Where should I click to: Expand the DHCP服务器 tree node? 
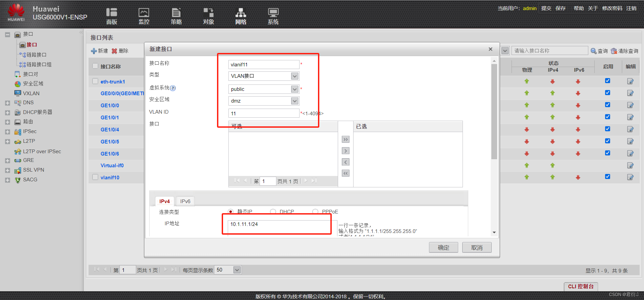pyautogui.click(x=7, y=113)
